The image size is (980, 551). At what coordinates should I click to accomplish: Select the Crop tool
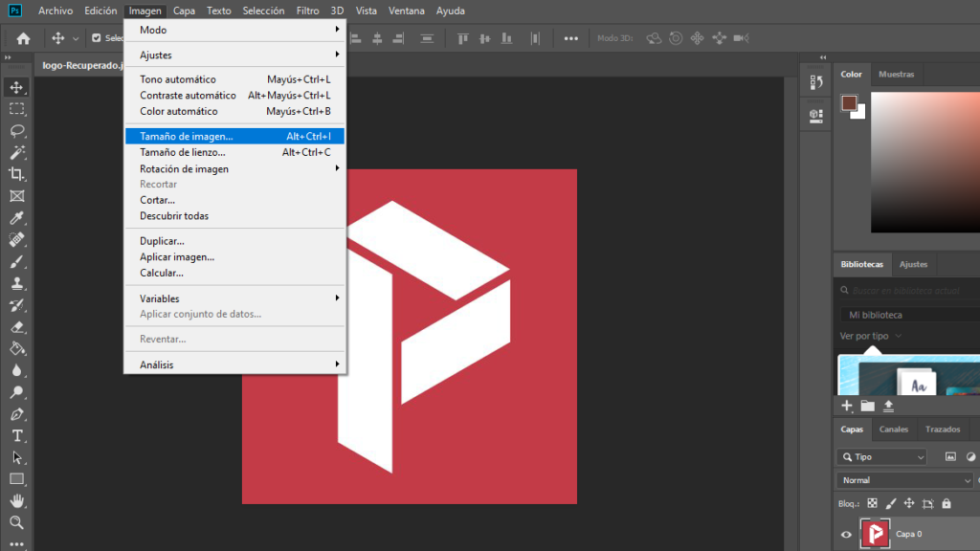[17, 173]
